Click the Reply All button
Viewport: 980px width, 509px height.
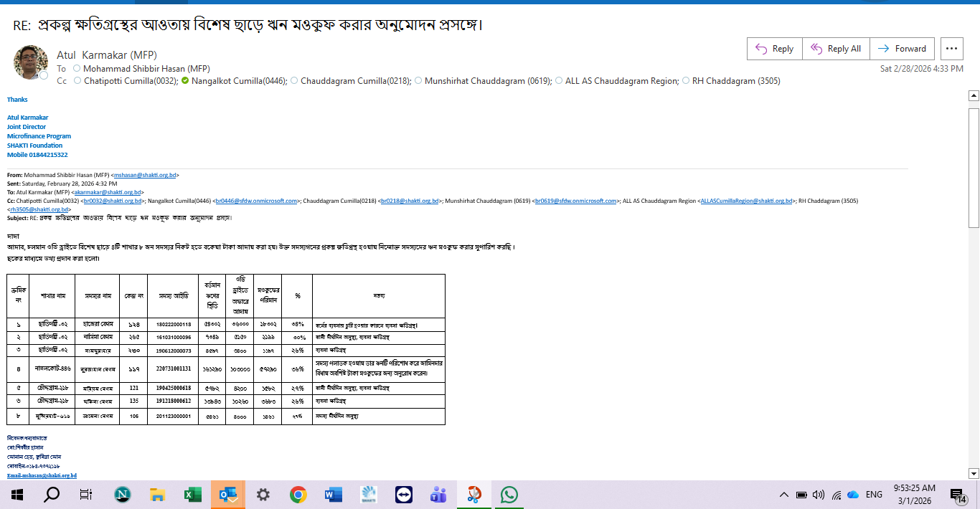pyautogui.click(x=836, y=49)
